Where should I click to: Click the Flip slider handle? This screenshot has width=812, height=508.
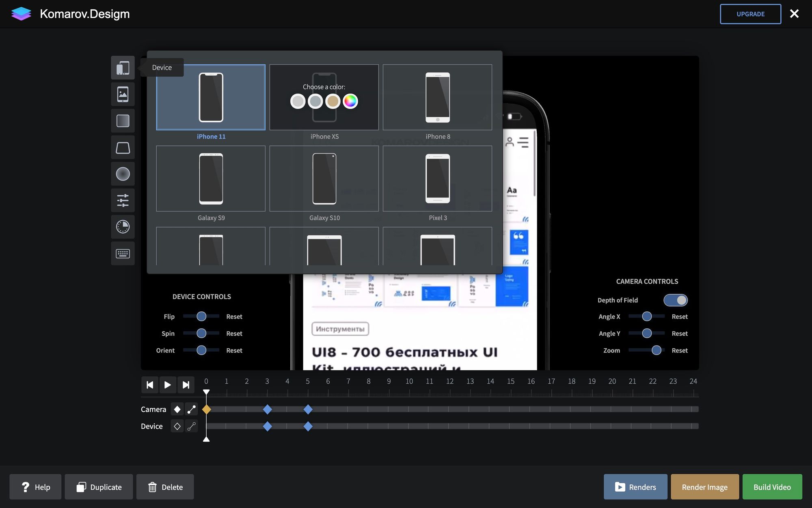tap(201, 316)
